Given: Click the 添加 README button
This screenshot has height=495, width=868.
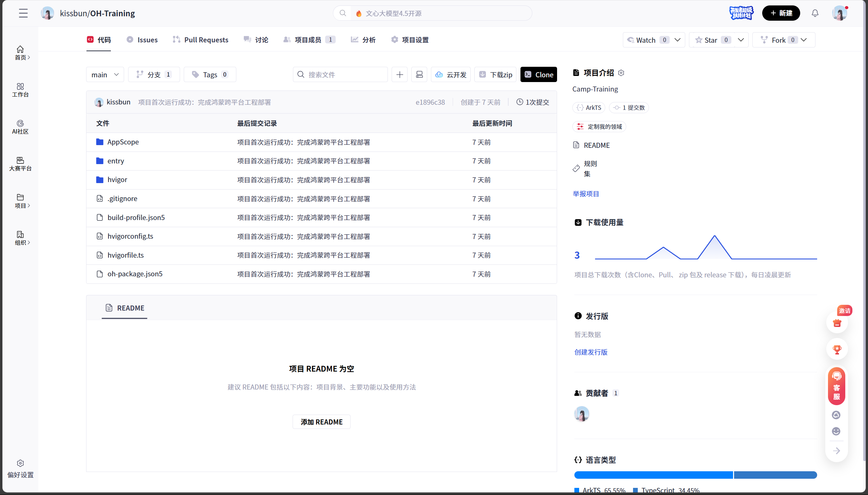Looking at the screenshot, I should pos(321,421).
